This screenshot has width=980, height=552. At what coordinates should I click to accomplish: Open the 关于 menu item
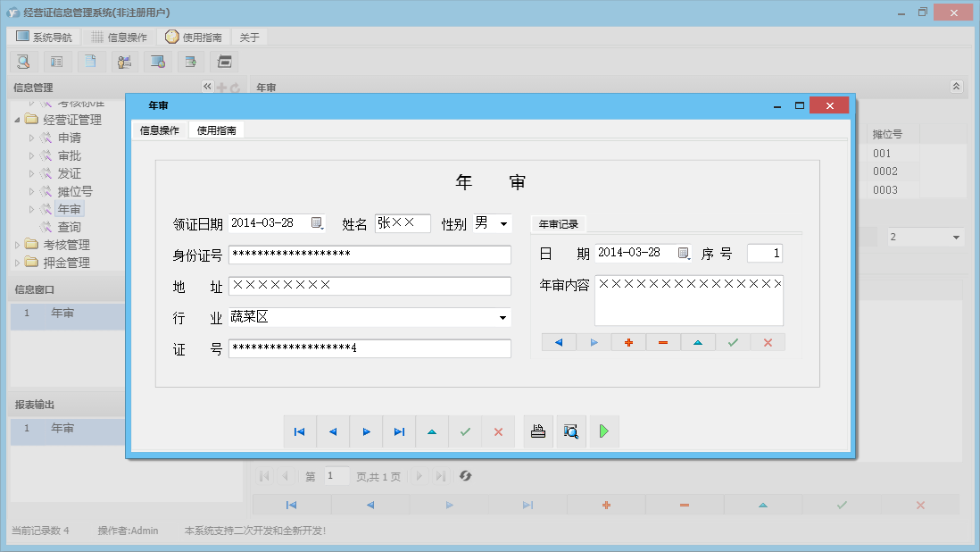click(249, 37)
